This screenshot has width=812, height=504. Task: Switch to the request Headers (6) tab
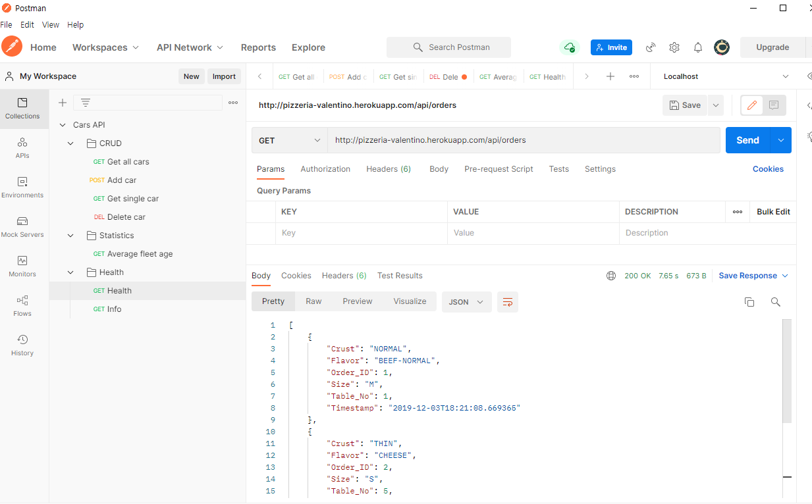click(389, 169)
